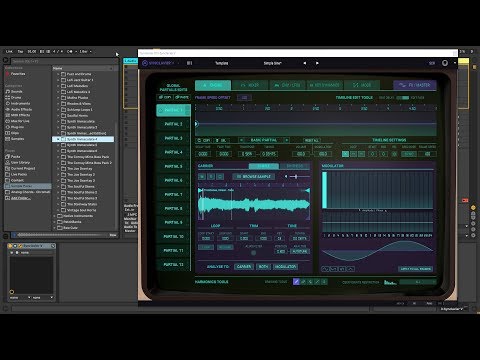Go to next preset with right arrow
The height and width of the screenshot is (360, 480).
point(317,63)
